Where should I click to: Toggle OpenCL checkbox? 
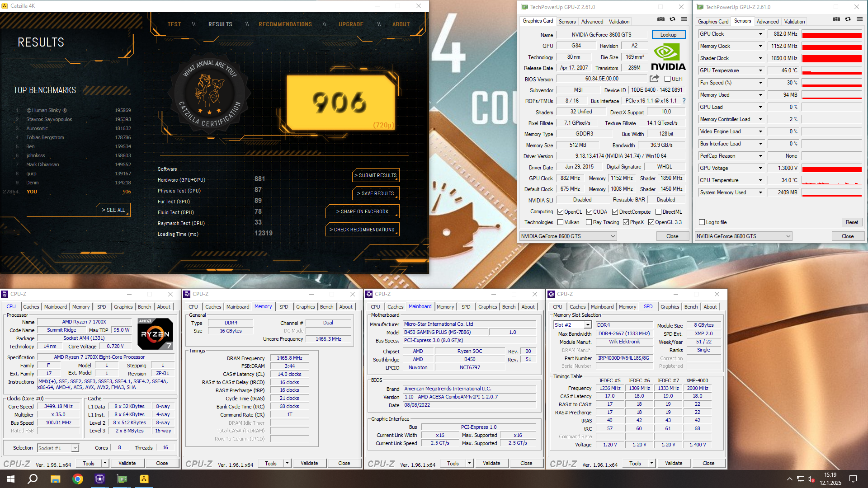tap(560, 211)
